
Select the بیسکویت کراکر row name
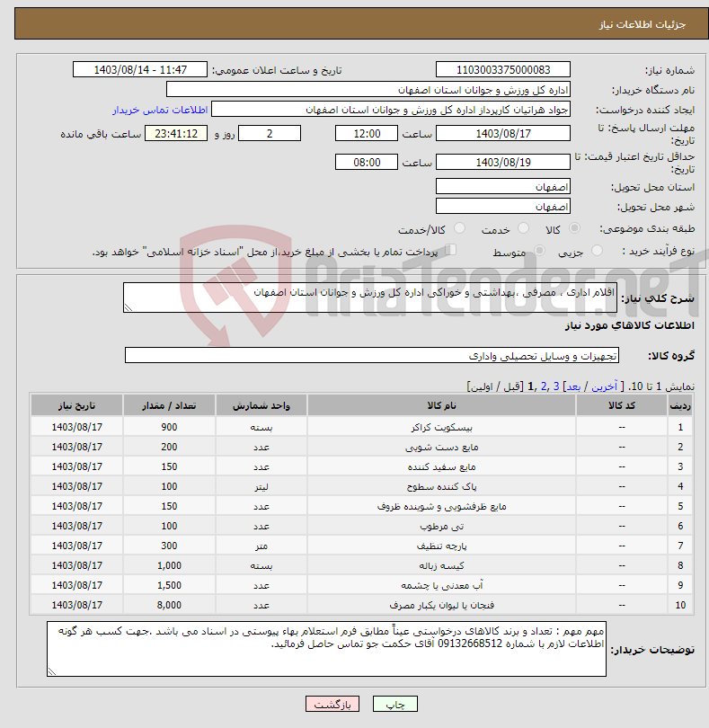tap(441, 427)
